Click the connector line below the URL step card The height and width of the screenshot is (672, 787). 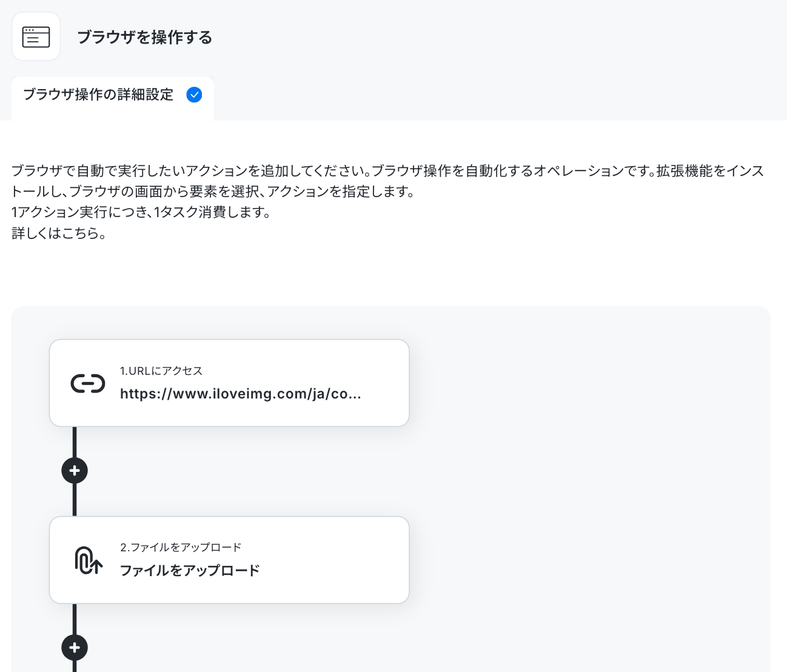click(x=75, y=442)
